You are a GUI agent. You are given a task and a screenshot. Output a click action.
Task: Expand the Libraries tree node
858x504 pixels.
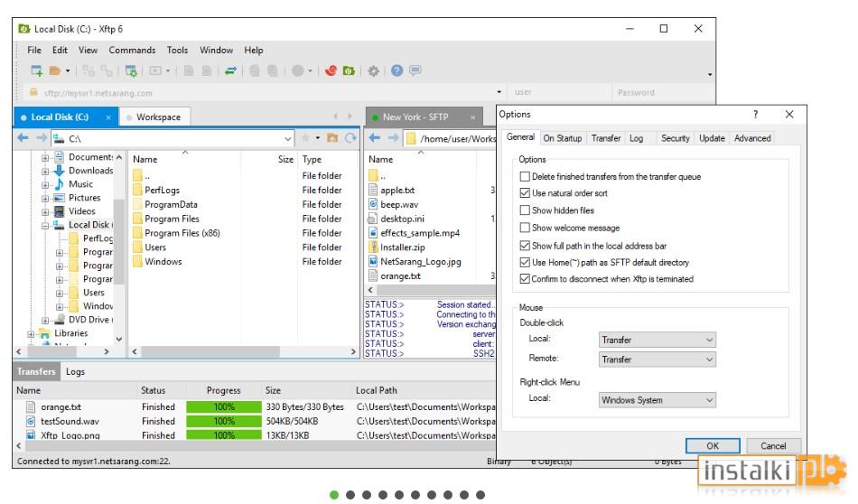coord(32,334)
